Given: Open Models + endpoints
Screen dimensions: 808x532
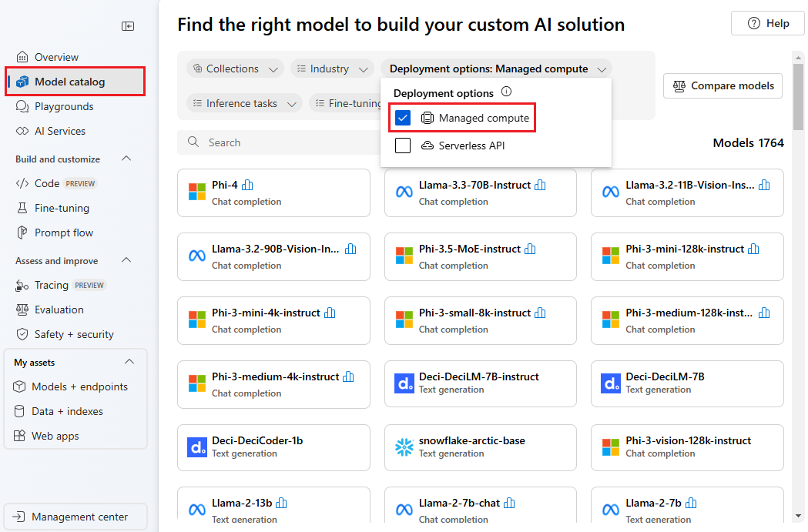Looking at the screenshot, I should pyautogui.click(x=71, y=386).
